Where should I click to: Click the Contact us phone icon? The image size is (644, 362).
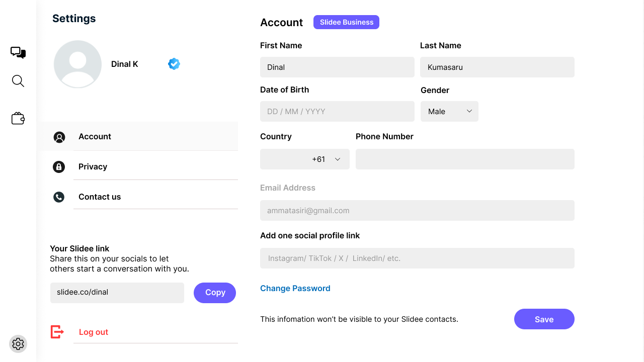tap(59, 197)
